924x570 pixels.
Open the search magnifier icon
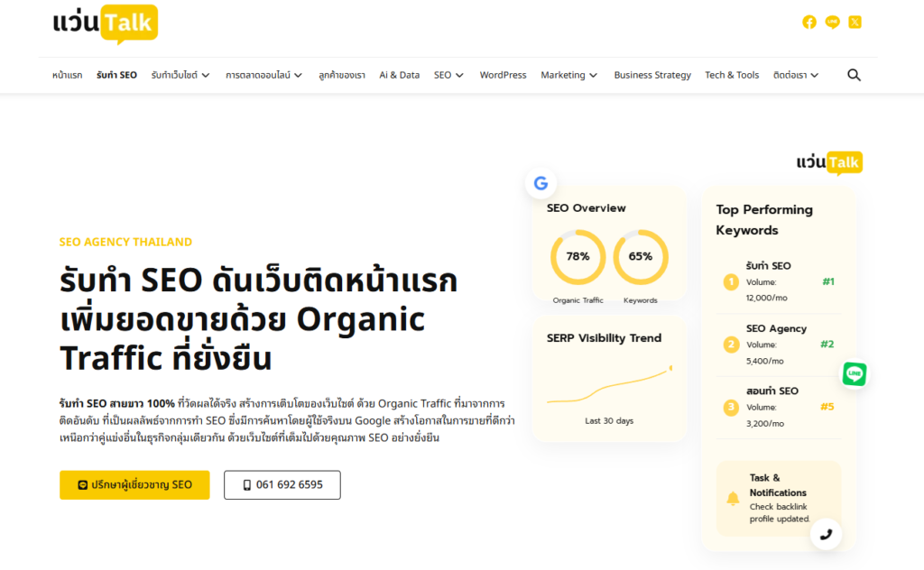(854, 75)
